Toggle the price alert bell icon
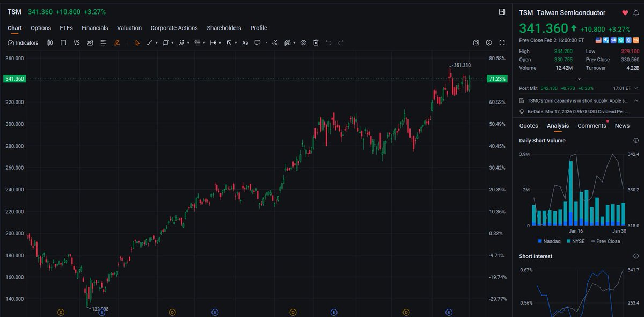Image resolution: width=644 pixels, height=317 pixels. (636, 13)
